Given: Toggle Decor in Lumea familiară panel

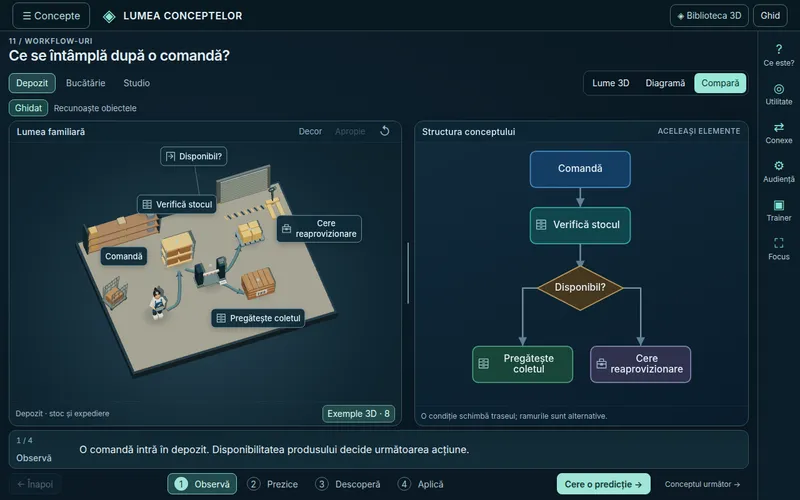Looking at the screenshot, I should tap(310, 132).
